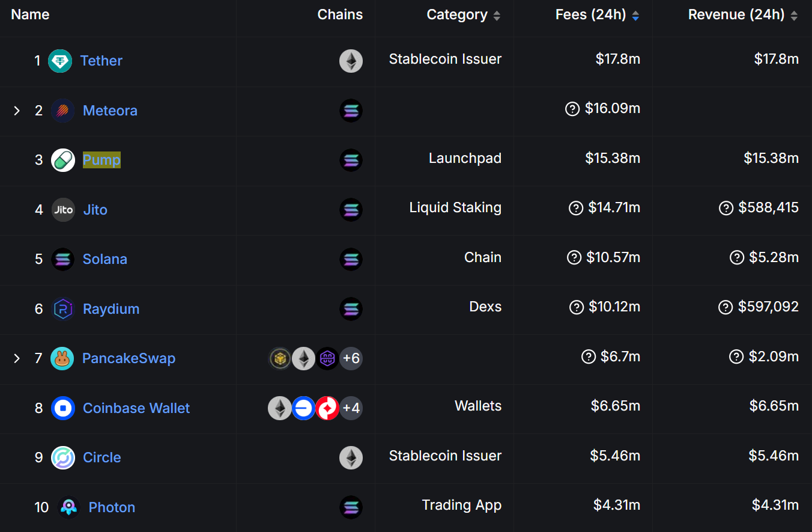The width and height of the screenshot is (812, 532).
Task: Click the Pump pill logo icon
Action: (x=63, y=160)
